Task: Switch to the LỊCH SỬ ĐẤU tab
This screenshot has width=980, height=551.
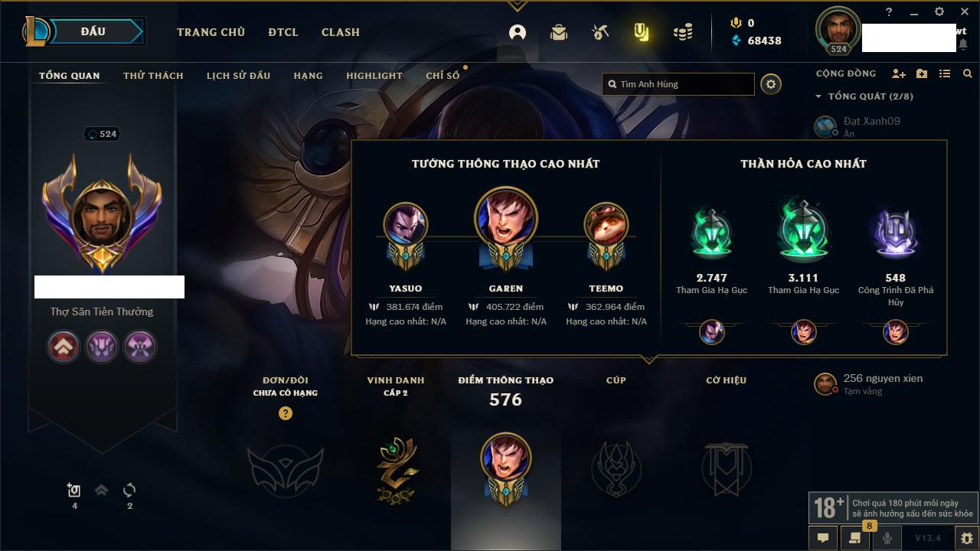Action: point(238,76)
